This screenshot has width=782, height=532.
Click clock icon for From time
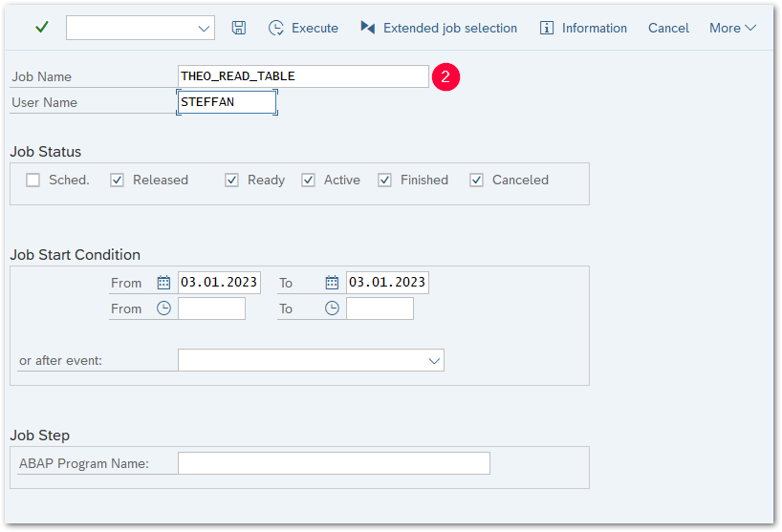point(163,309)
